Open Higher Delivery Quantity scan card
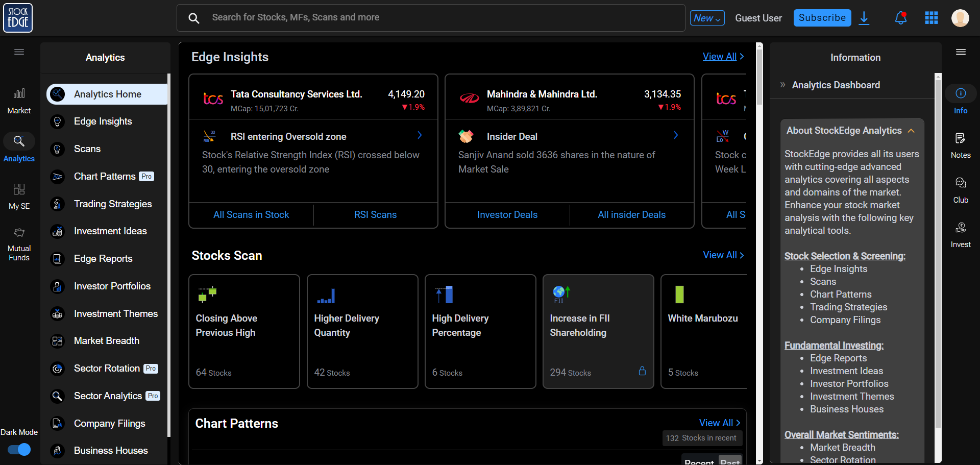Viewport: 980px width, 465px height. pos(362,332)
